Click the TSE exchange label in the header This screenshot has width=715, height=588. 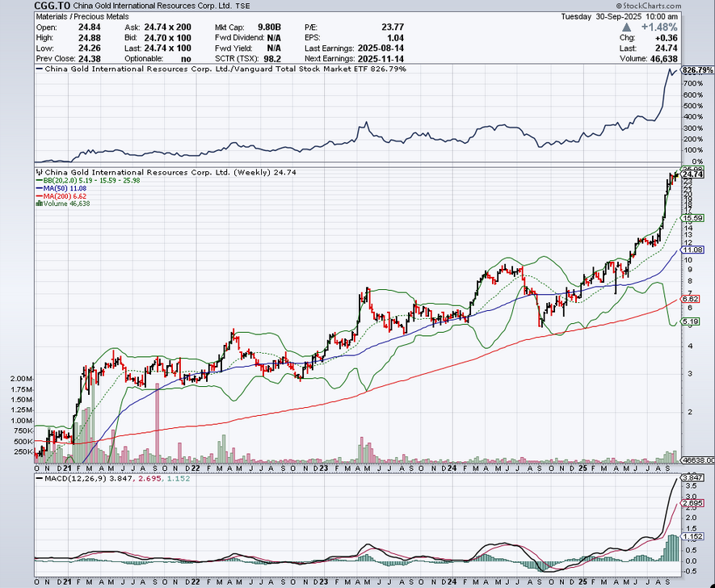tap(242, 6)
